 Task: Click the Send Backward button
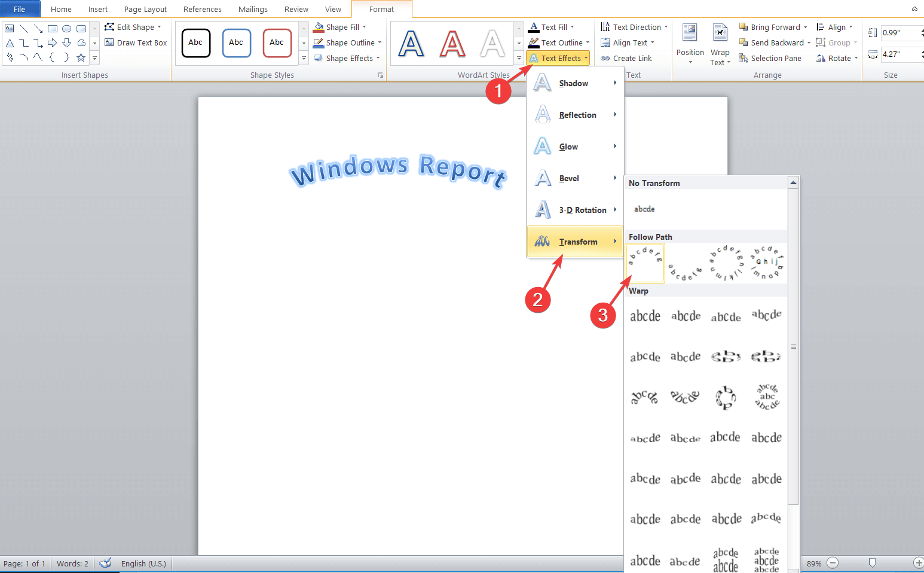(772, 43)
